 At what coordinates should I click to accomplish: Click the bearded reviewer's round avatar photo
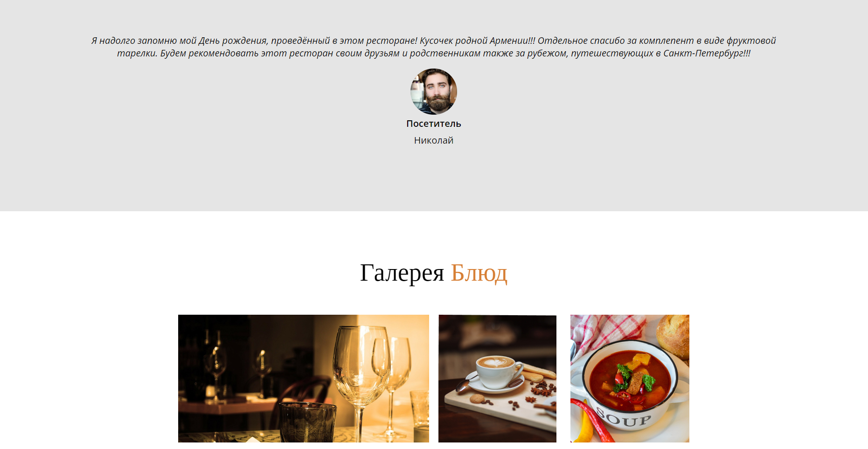(434, 91)
